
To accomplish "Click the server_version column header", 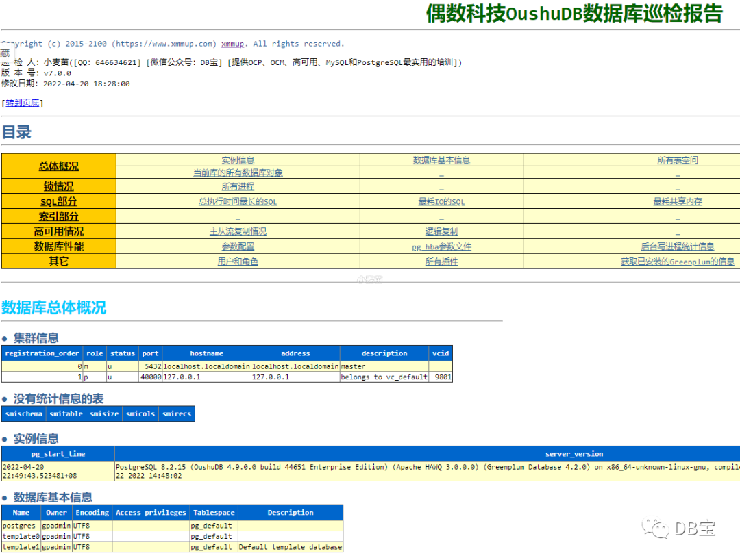I will pyautogui.click(x=574, y=454).
